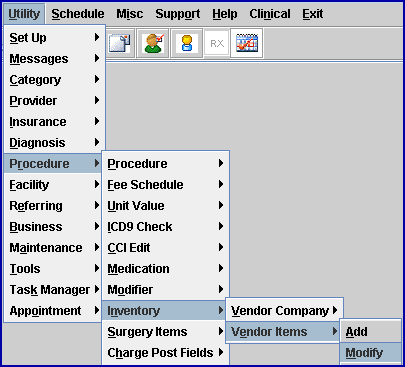Viewport: 405px width, 367px height.
Task: Open the calendar schedule toolbar icon
Action: [247, 43]
